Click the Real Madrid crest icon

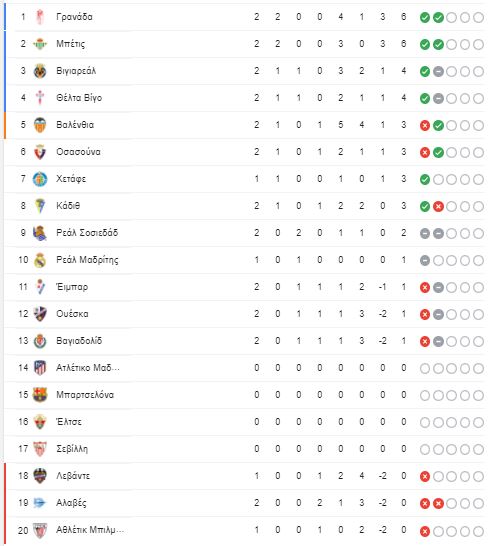click(40, 260)
